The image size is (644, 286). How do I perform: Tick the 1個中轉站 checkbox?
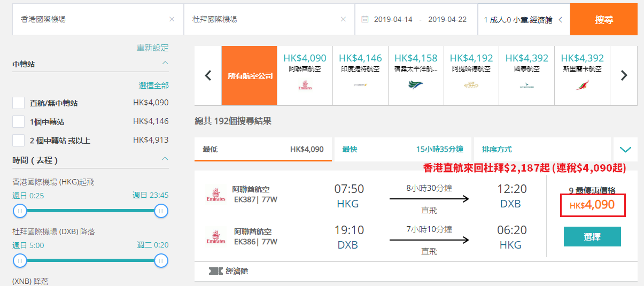tap(19, 122)
